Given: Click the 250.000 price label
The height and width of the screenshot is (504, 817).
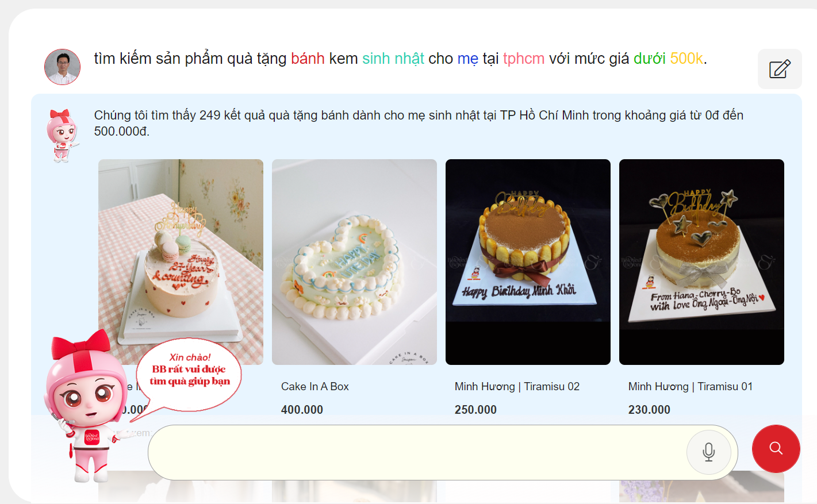Looking at the screenshot, I should (x=475, y=410).
